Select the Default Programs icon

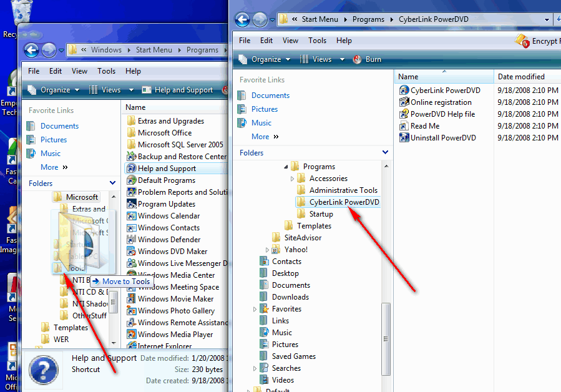tap(131, 180)
